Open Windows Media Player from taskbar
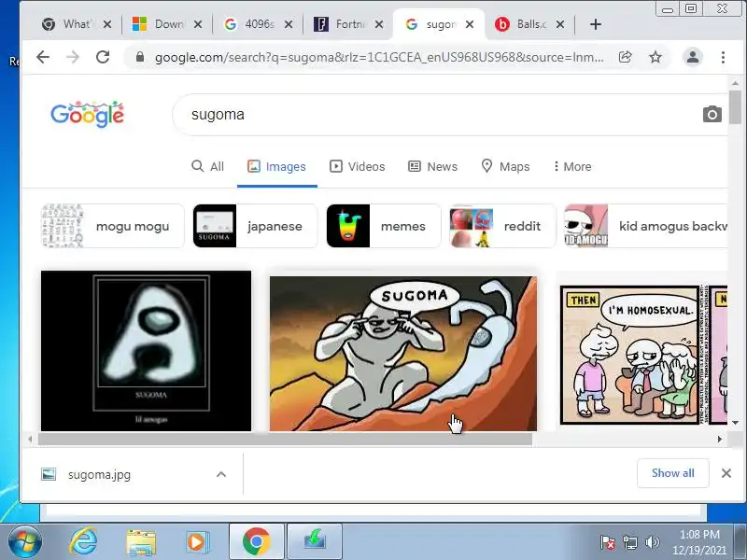 click(x=197, y=542)
